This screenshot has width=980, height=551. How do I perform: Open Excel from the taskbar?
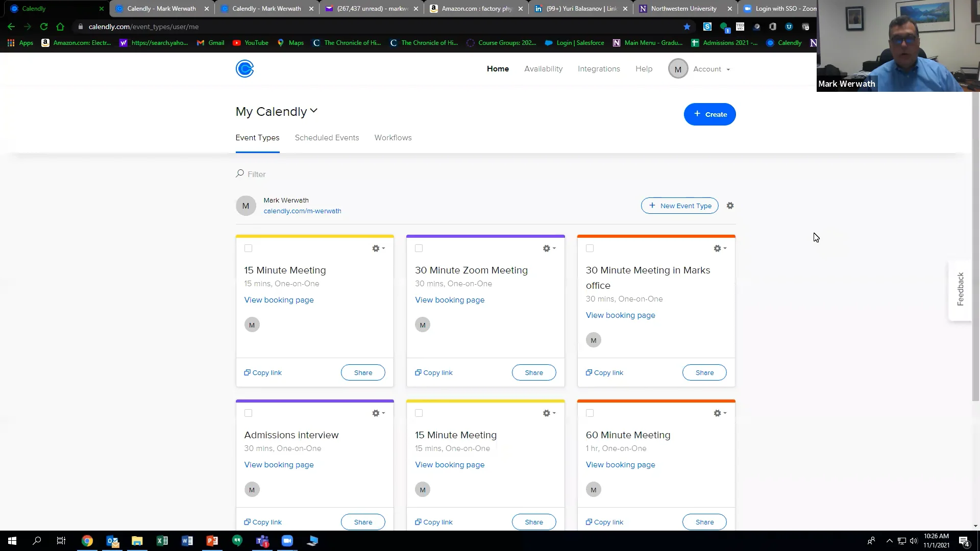pyautogui.click(x=162, y=541)
